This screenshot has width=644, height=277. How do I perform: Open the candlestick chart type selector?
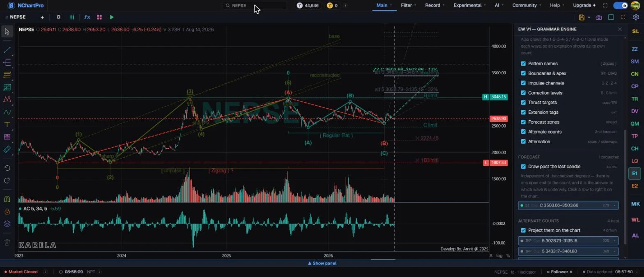tap(72, 17)
